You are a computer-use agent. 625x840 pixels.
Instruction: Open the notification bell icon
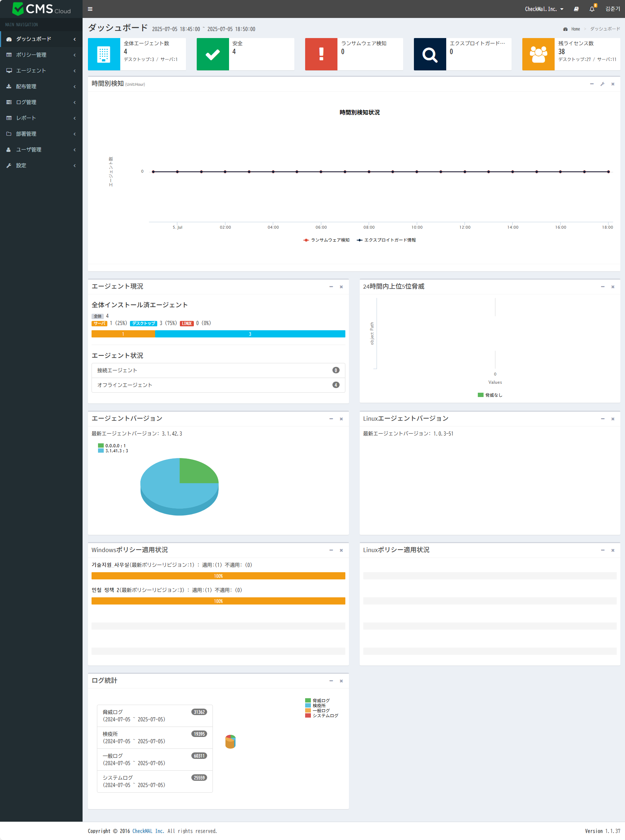coord(592,9)
